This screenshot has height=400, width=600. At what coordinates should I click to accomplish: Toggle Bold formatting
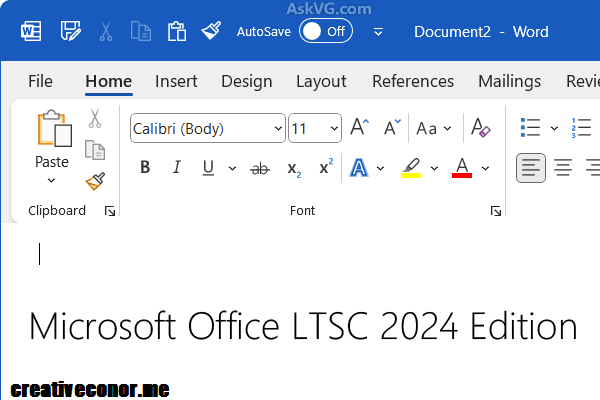[145, 167]
